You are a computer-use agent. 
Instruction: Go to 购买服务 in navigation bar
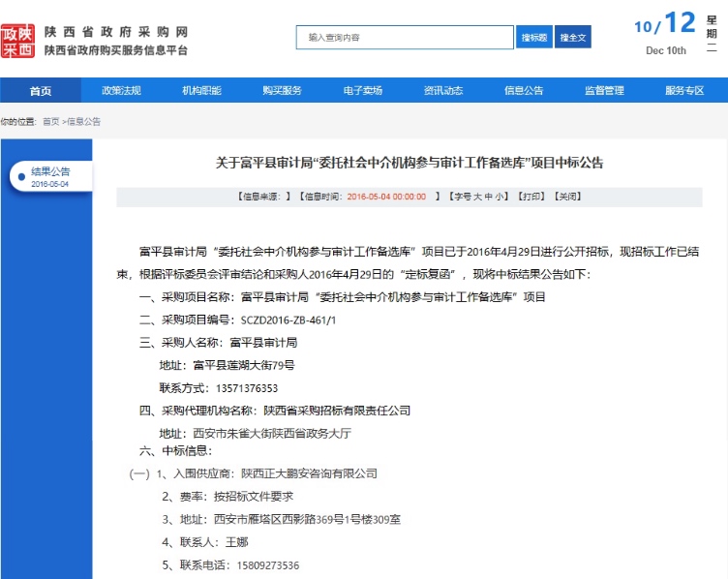pyautogui.click(x=282, y=91)
